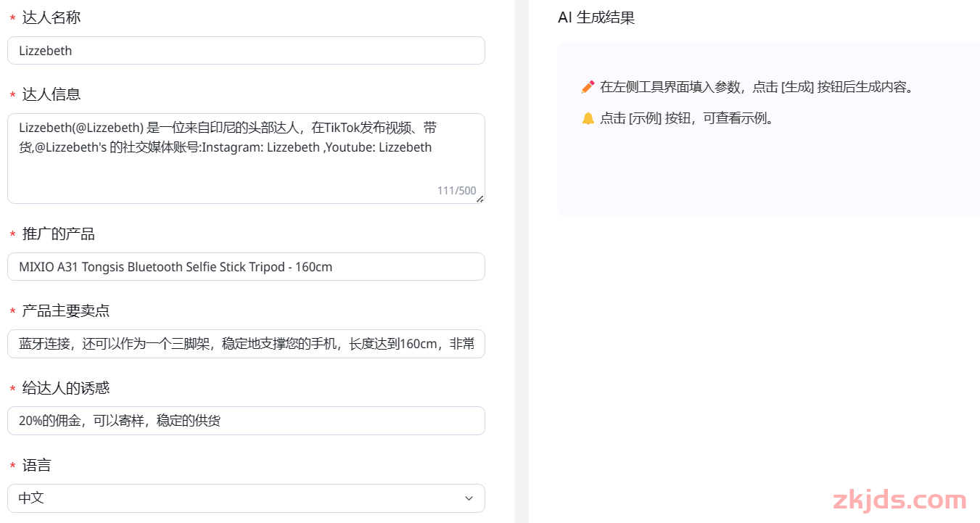This screenshot has height=523, width=980.
Task: Click the chevron arrow of the 语言 dropdown
Action: coord(469,498)
